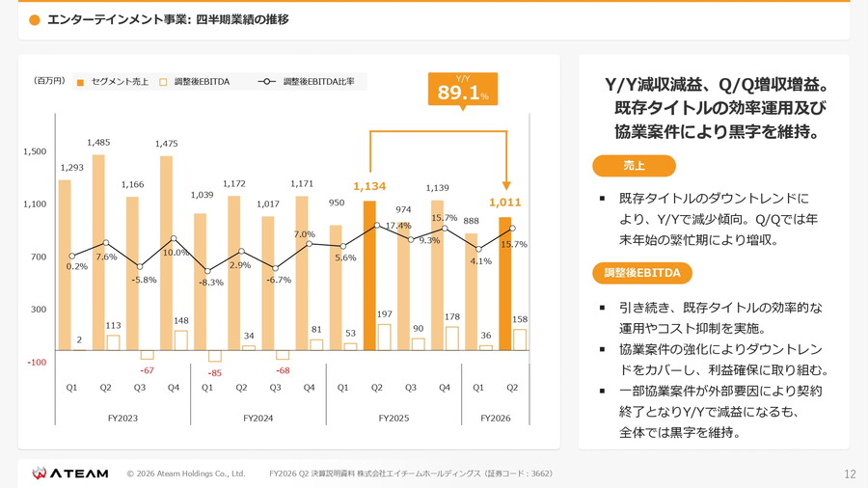Click the FY2024 axis group label
868x488 pixels.
click(x=258, y=419)
